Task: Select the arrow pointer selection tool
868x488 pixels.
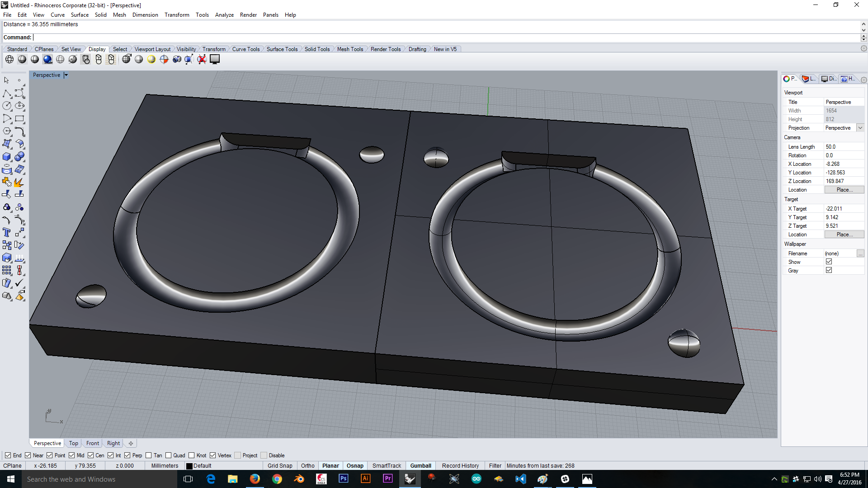Action: [x=7, y=80]
